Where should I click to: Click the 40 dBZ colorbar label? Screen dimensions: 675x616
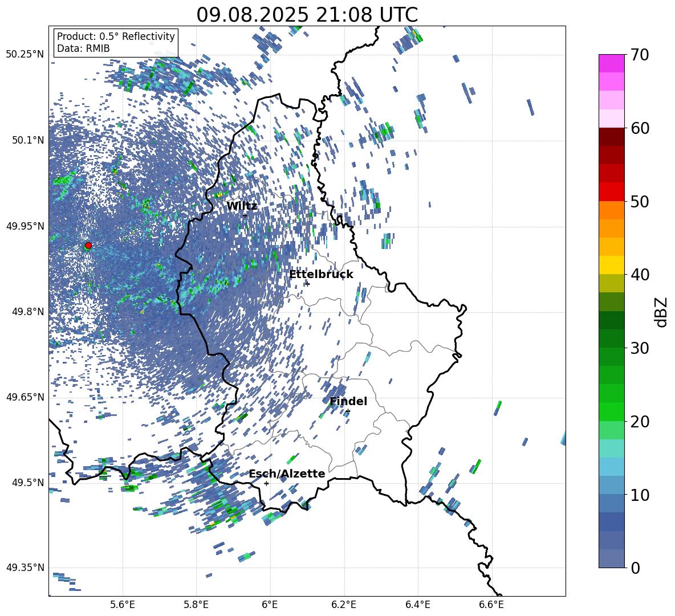[x=640, y=275]
